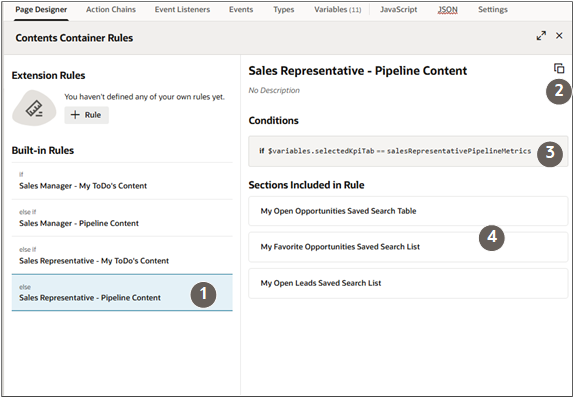
Task: Open My Favorite Opportunities Saved Search List section
Action: click(408, 247)
